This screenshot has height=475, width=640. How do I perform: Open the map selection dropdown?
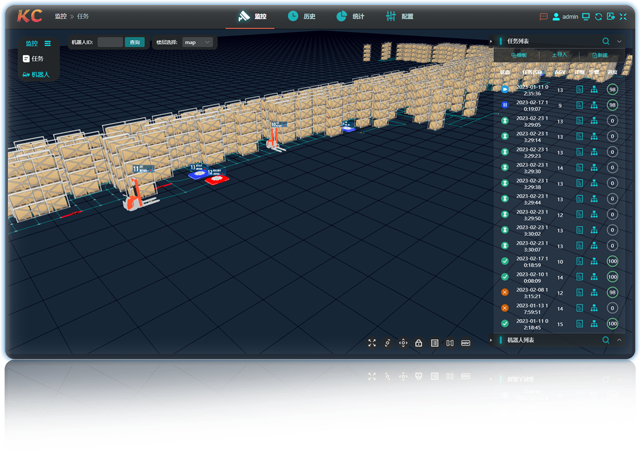[196, 43]
